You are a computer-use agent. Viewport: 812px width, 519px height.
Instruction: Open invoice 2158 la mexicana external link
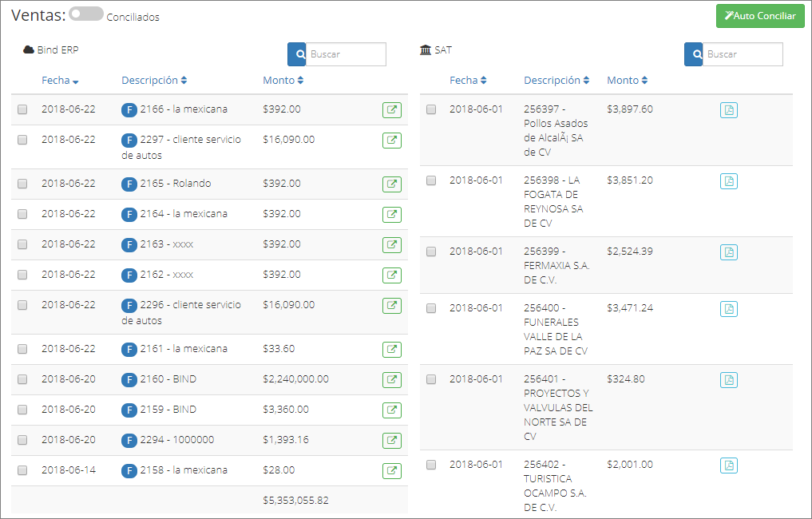(391, 470)
